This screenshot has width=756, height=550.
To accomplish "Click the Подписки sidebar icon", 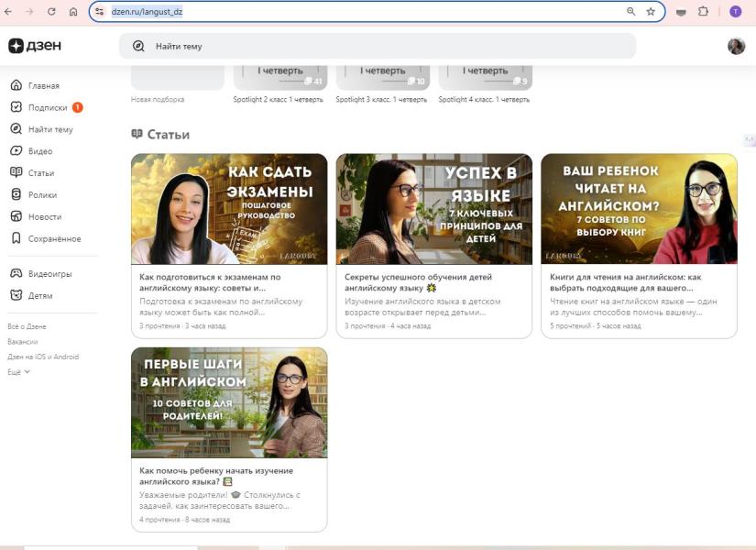I will [16, 107].
